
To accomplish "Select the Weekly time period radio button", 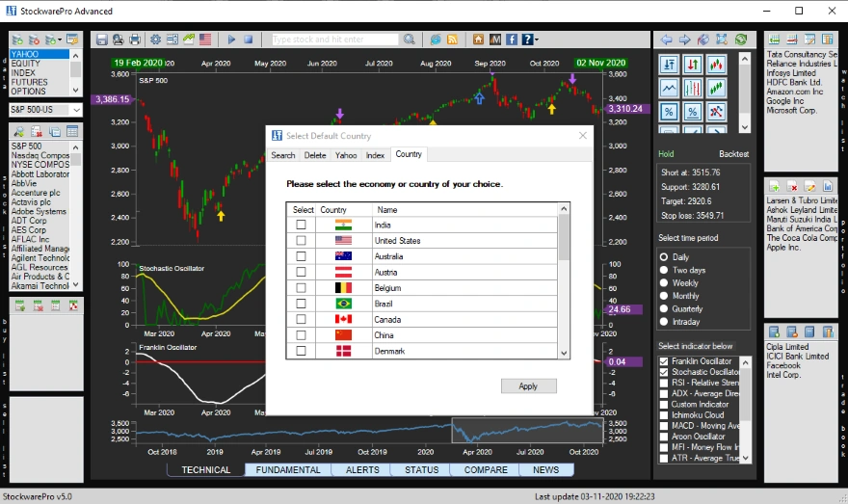I will tap(664, 283).
